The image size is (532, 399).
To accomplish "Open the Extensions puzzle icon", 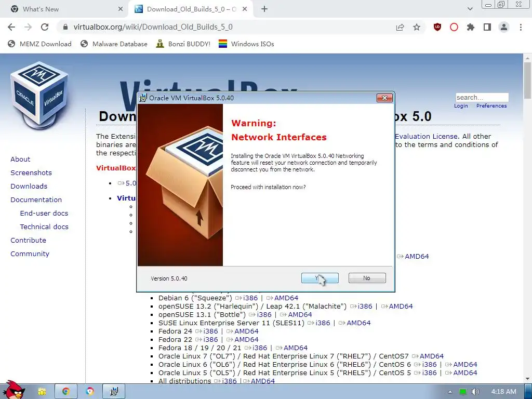I will click(x=471, y=27).
